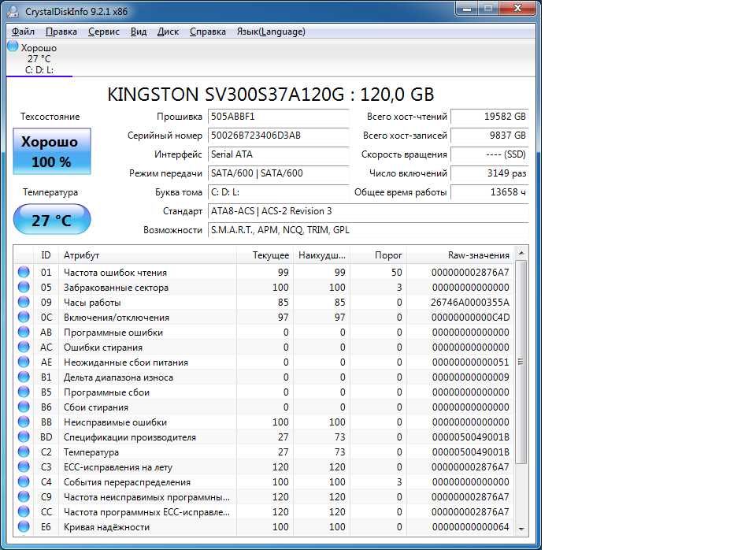Click the firmware field 505ABBF1
This screenshot has width=756, height=550.
point(278,117)
